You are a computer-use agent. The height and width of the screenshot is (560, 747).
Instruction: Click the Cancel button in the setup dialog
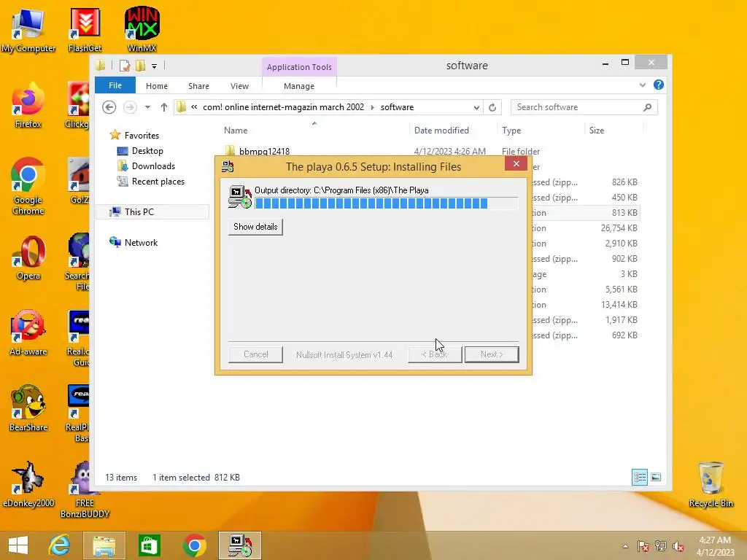coord(256,354)
